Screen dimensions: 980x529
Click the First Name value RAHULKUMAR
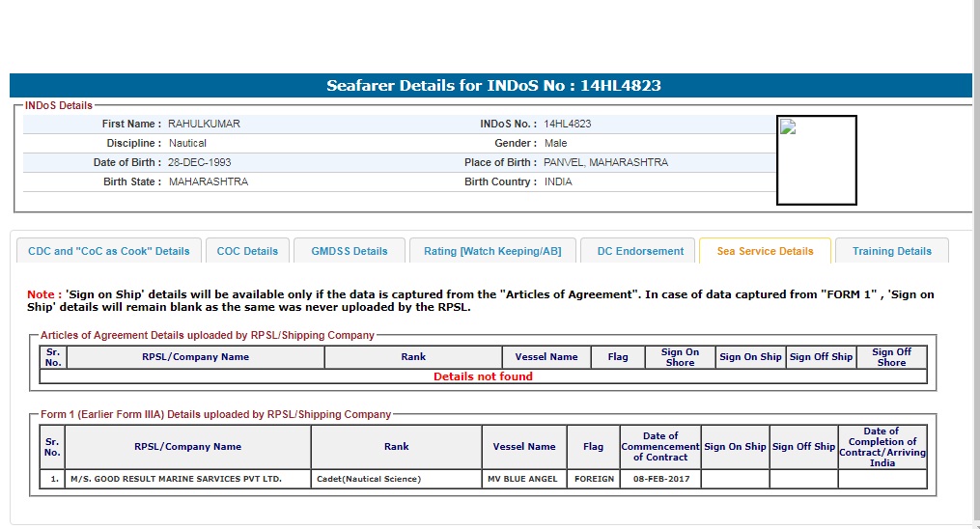pos(204,124)
